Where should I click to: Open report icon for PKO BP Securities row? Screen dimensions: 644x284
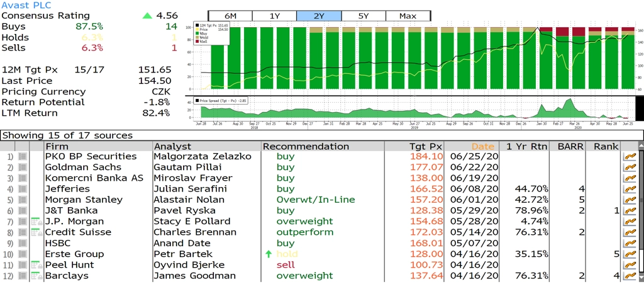click(23, 157)
